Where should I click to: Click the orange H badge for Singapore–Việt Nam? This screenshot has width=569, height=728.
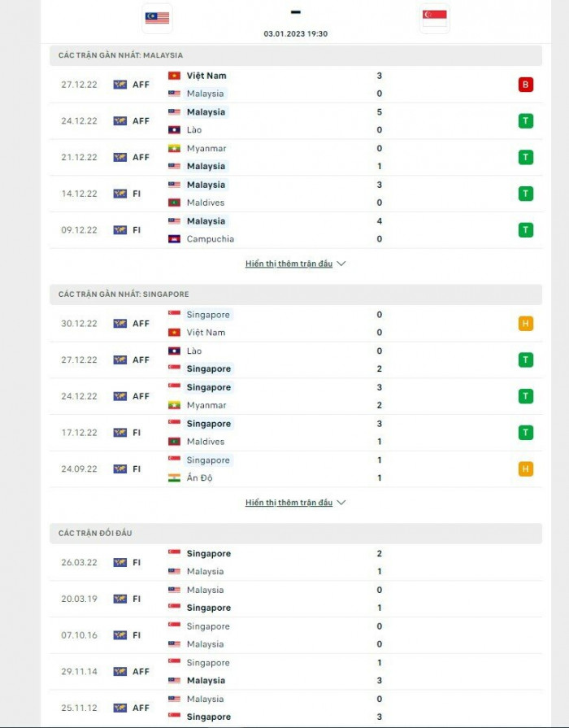click(525, 324)
